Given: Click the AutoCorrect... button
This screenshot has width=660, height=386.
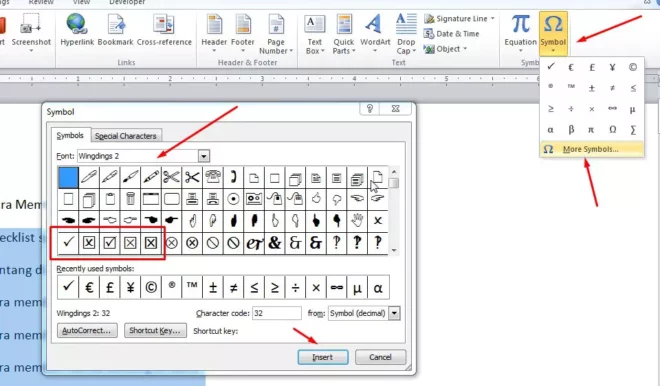Looking at the screenshot, I should pos(87,330).
